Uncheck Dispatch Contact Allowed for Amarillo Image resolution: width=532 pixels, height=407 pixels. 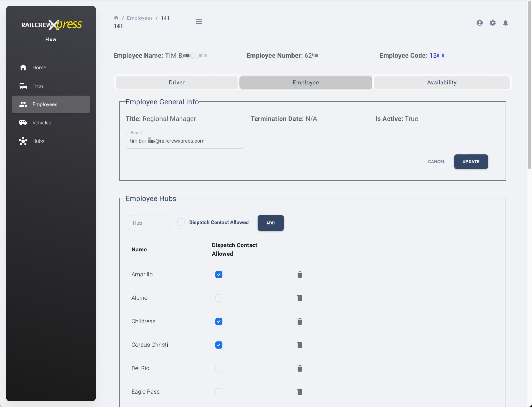[x=219, y=274]
